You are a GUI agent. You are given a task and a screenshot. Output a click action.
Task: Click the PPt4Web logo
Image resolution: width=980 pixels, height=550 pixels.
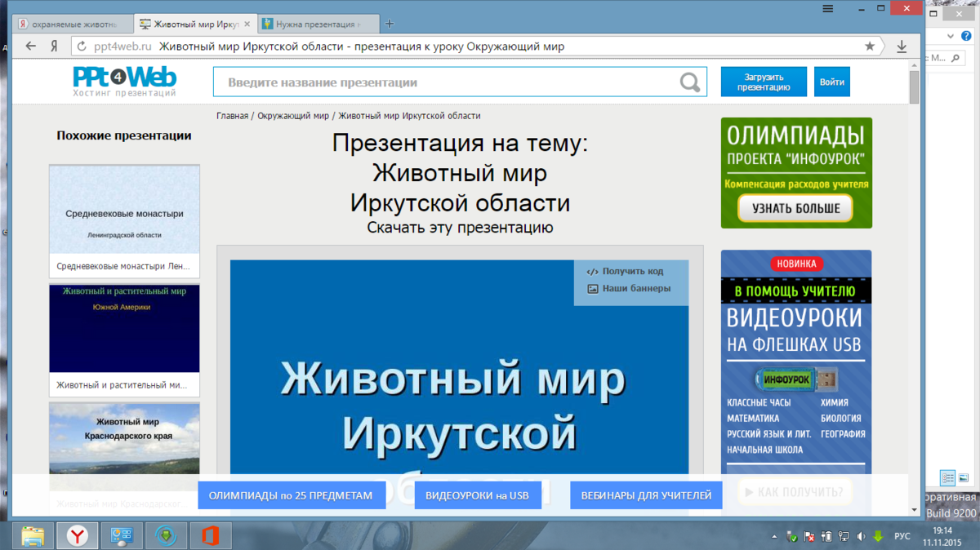(124, 82)
